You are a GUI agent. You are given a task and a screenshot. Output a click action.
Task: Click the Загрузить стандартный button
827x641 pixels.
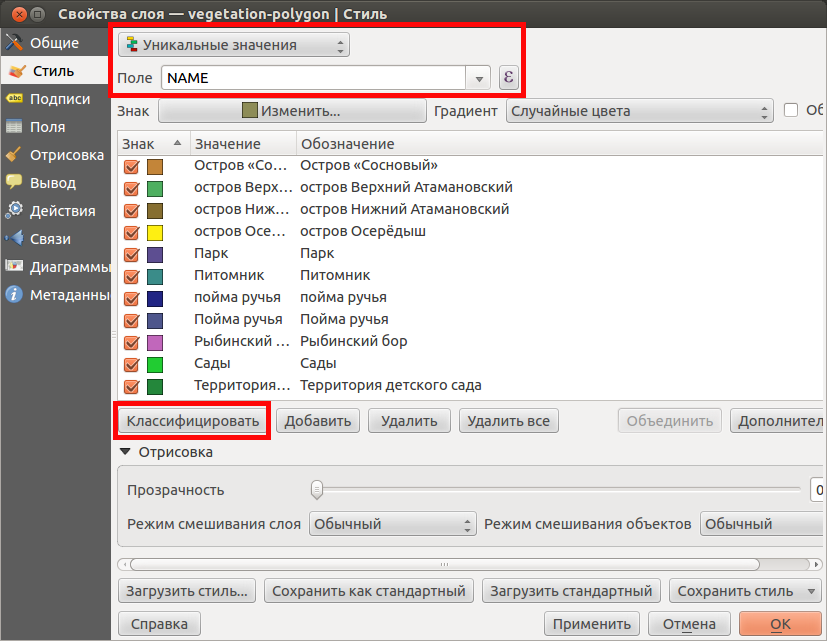[x=571, y=591]
